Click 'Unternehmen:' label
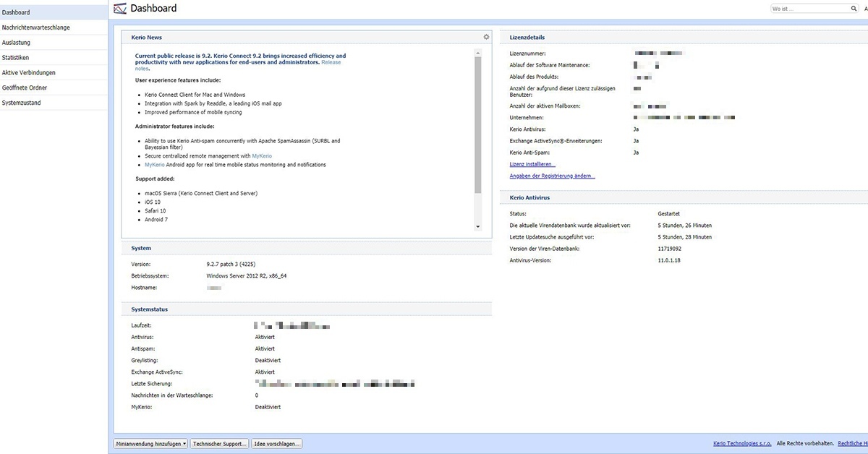The width and height of the screenshot is (868, 454). [x=527, y=118]
